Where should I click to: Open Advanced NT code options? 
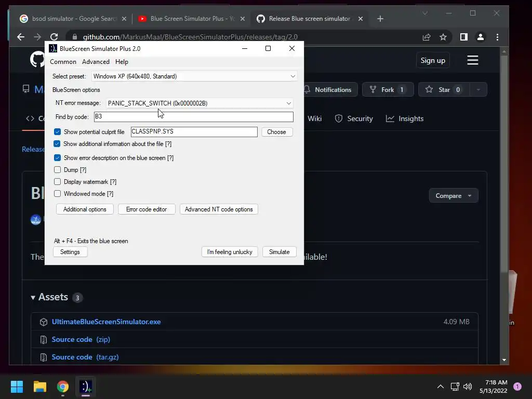point(219,209)
